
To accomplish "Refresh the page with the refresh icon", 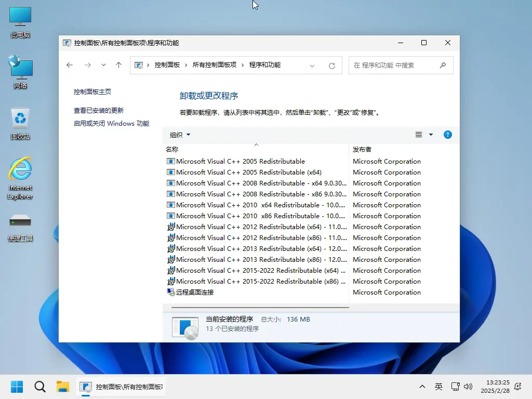I will 332,65.
